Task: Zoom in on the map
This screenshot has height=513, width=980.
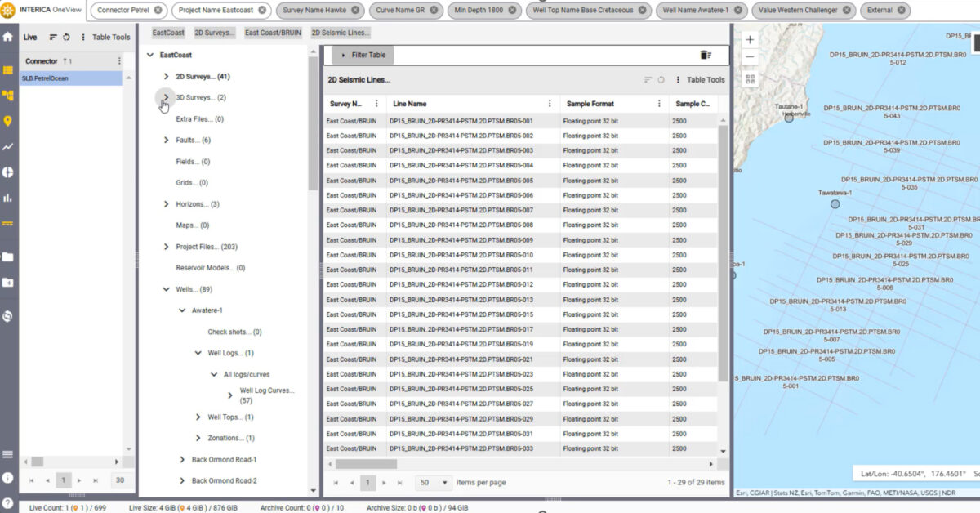Action: tap(750, 39)
